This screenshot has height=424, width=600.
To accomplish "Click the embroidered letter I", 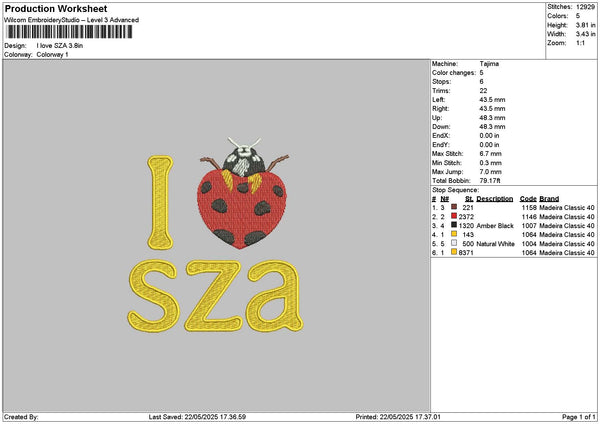I will [x=160, y=202].
